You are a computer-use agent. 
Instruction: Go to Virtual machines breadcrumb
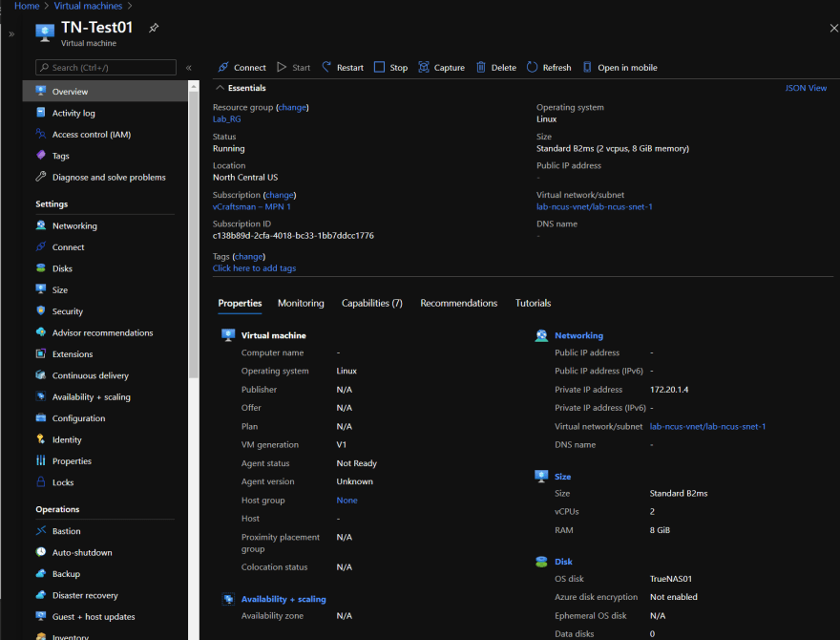pos(88,6)
